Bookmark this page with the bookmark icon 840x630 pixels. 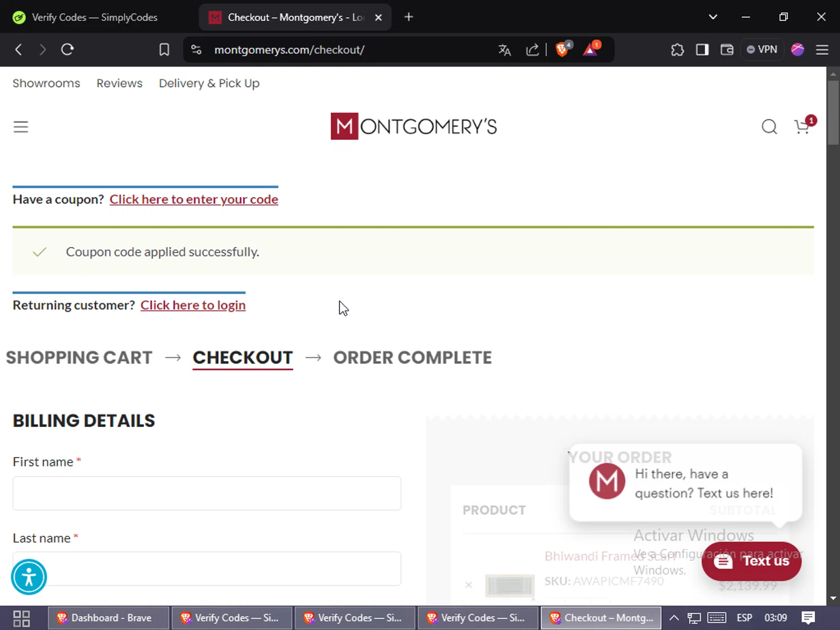[x=164, y=50]
